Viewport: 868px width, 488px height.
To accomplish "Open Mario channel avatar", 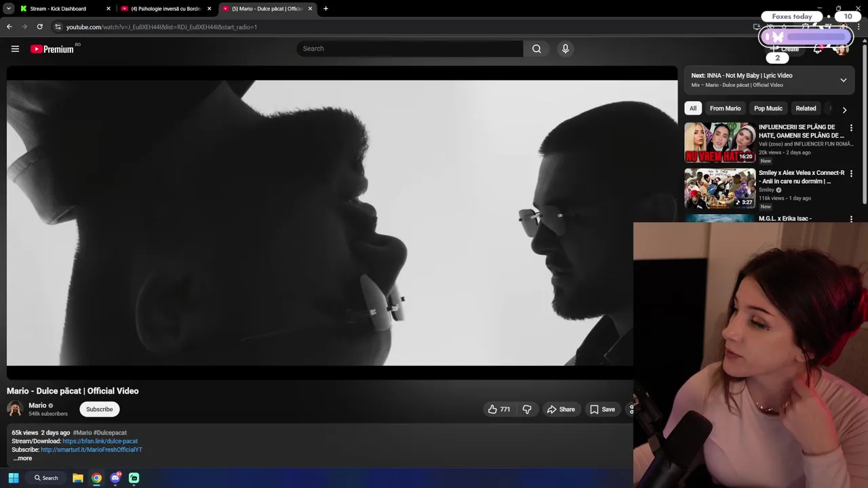I will (x=15, y=409).
